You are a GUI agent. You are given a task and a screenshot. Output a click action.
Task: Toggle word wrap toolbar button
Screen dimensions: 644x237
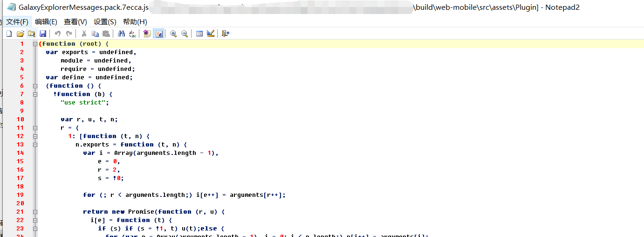[x=158, y=34]
